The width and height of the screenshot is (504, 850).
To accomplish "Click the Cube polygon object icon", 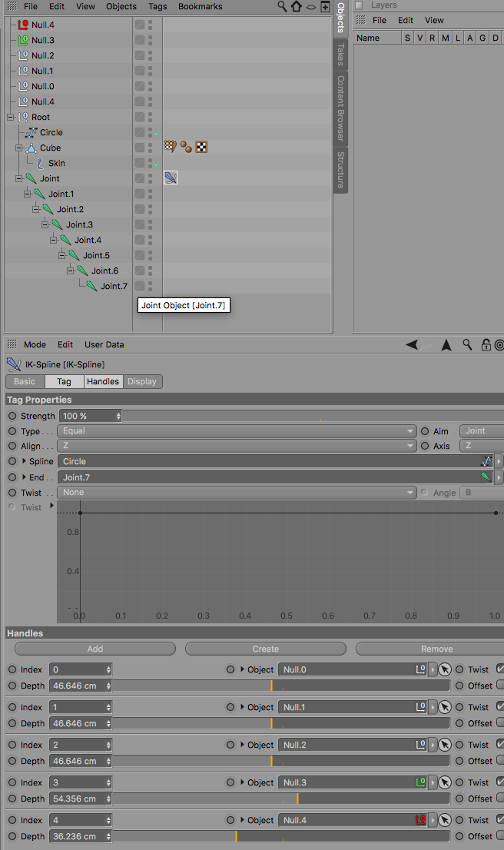I will pos(31,148).
